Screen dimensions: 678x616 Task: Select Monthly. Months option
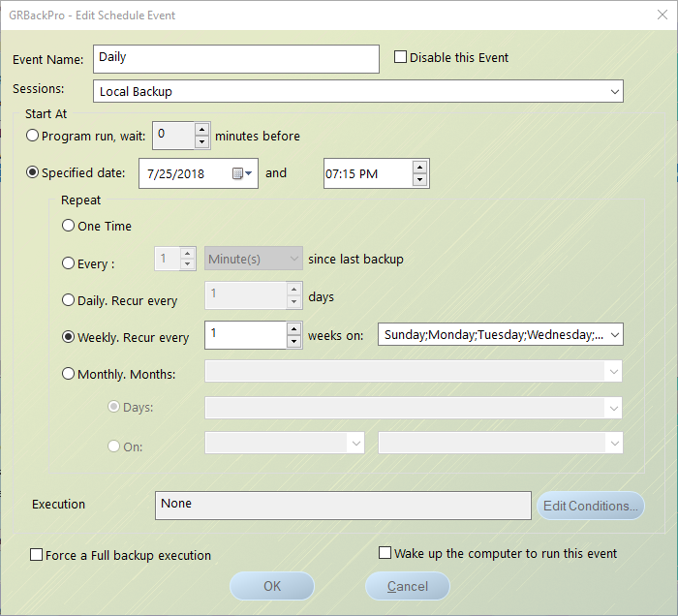click(69, 374)
